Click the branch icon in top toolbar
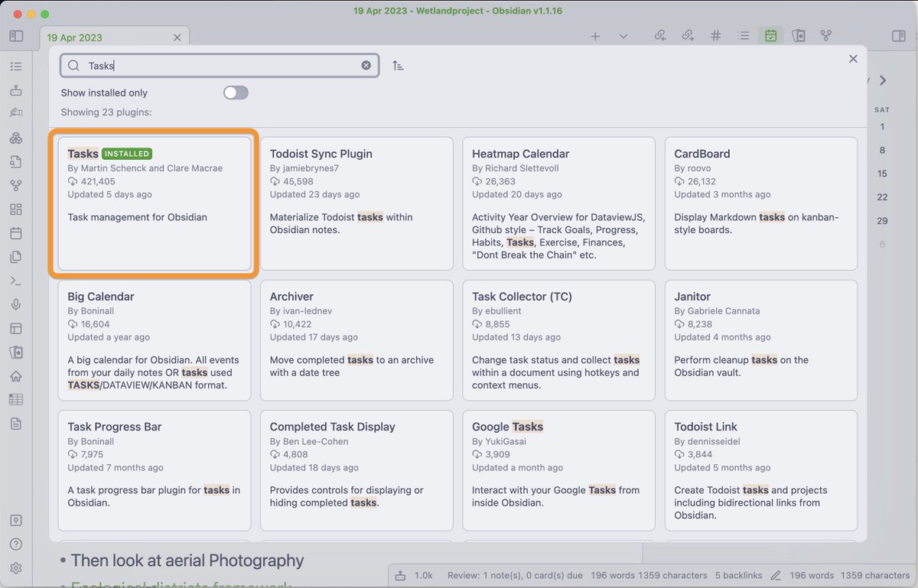918x588 pixels. (825, 36)
